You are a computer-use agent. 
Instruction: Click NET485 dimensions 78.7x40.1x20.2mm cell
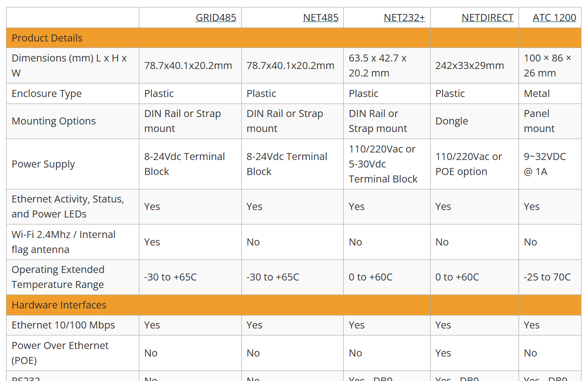point(292,65)
